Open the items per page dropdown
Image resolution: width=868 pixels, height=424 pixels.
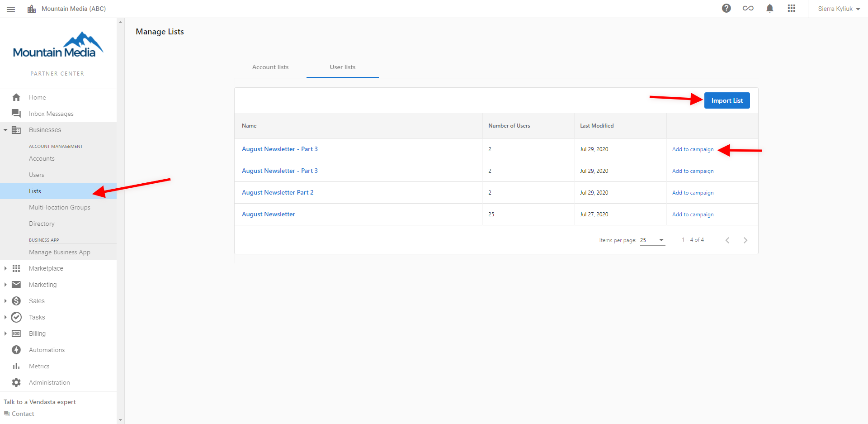[652, 240]
